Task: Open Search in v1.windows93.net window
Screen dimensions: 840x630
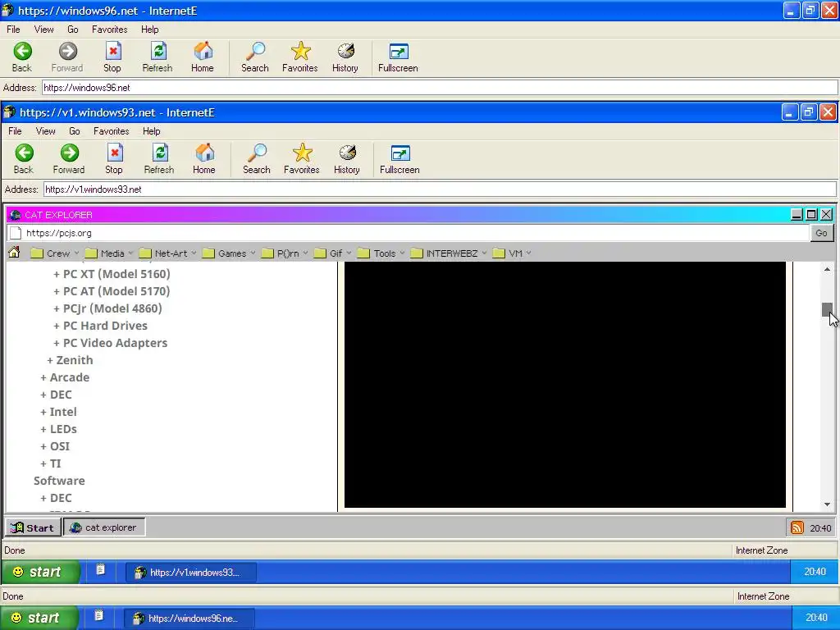Action: pos(257,158)
